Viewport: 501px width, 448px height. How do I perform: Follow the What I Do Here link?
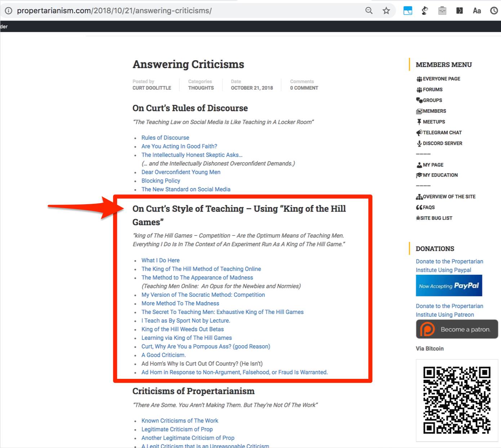[x=160, y=260]
